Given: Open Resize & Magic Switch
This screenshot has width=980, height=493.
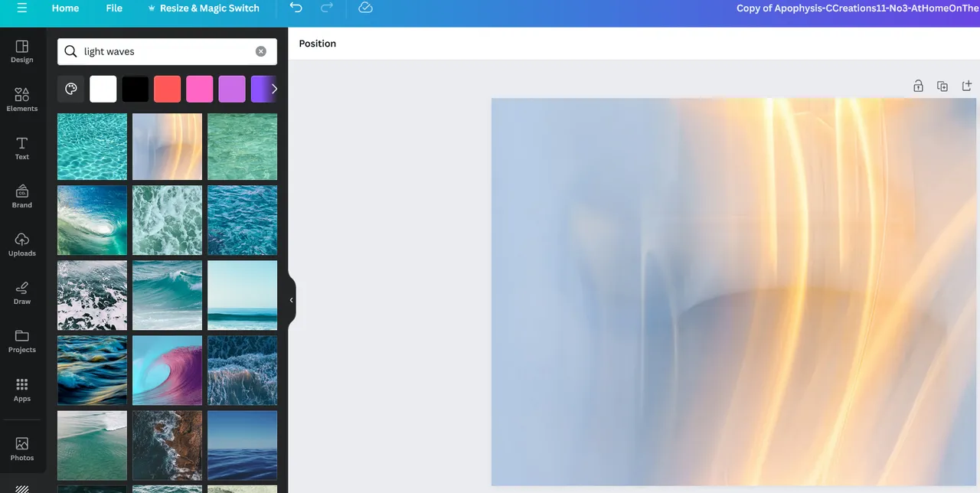Looking at the screenshot, I should pyautogui.click(x=203, y=8).
